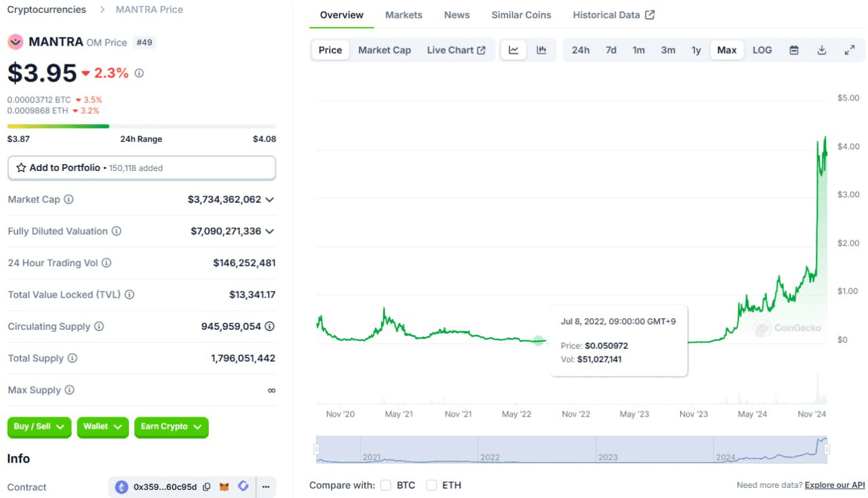868x498 pixels.
Task: Set chart range to 3m
Action: [668, 50]
